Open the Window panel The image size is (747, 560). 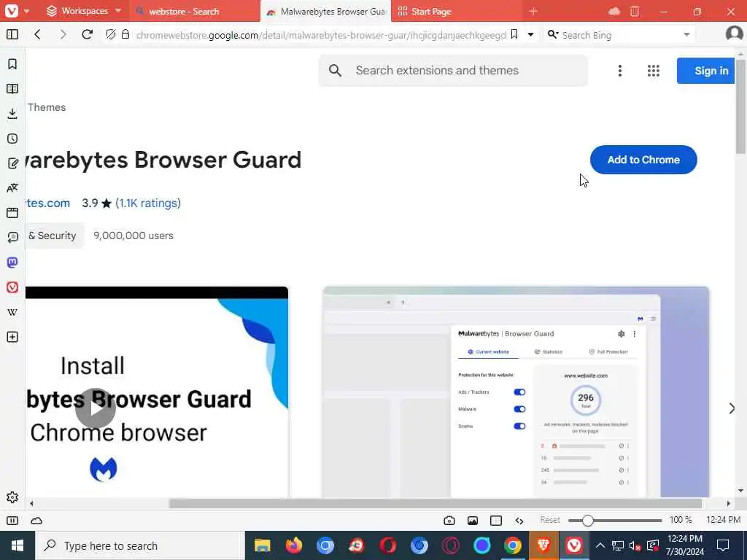click(12, 213)
